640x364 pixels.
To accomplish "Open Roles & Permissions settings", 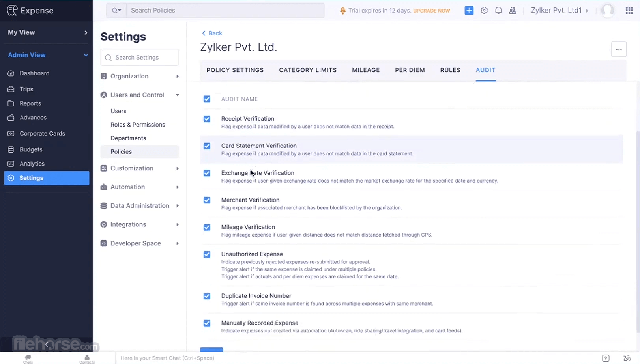I will coord(138,125).
